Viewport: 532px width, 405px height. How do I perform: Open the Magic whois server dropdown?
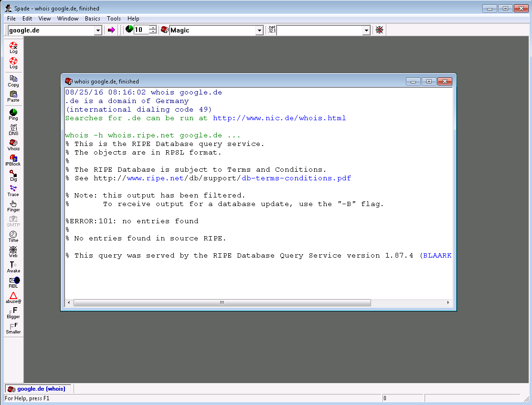click(x=259, y=31)
